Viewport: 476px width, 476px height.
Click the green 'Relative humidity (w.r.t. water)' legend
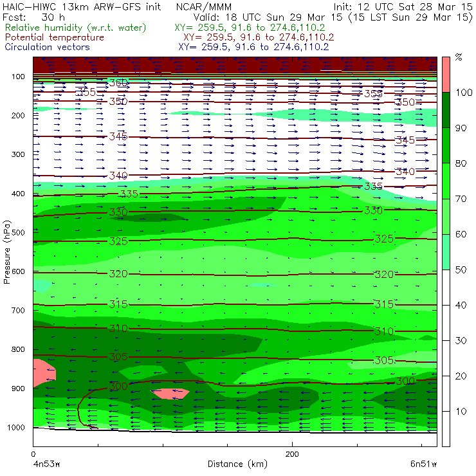[76, 28]
